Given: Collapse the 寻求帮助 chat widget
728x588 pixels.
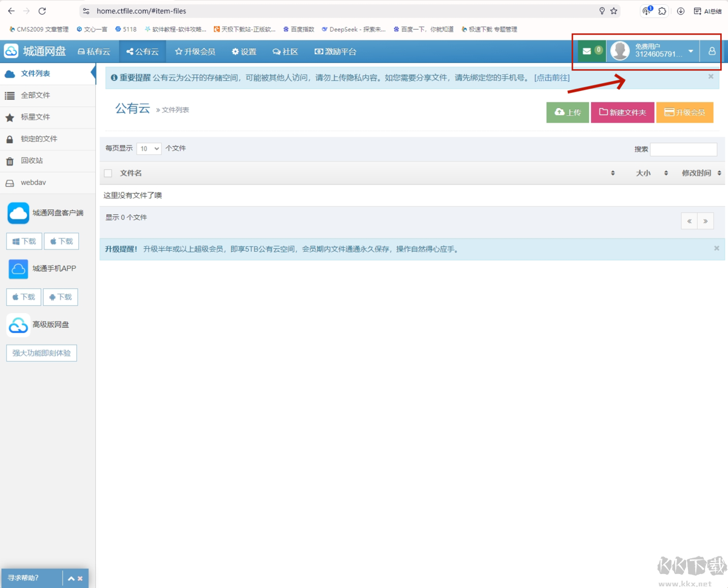Looking at the screenshot, I should point(71,578).
